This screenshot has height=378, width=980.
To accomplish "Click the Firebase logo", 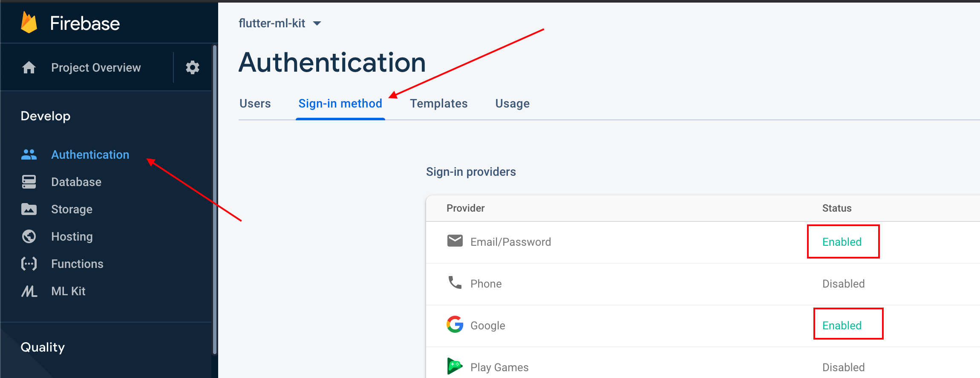I will click(x=70, y=23).
